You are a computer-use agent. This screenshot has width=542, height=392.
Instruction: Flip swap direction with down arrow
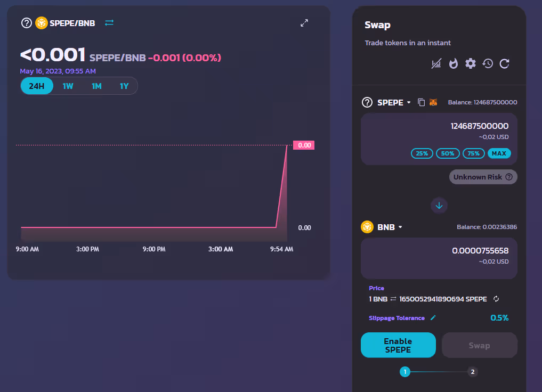(439, 205)
